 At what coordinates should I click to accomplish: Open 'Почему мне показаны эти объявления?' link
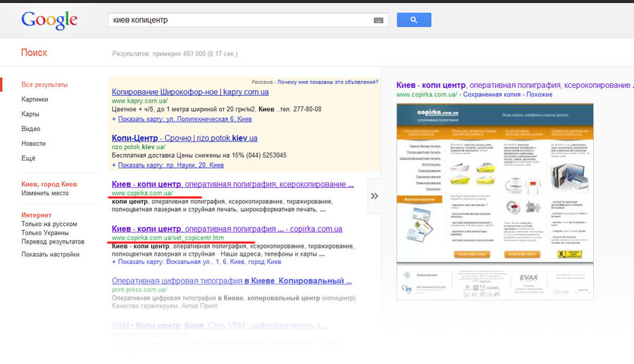pos(328,82)
